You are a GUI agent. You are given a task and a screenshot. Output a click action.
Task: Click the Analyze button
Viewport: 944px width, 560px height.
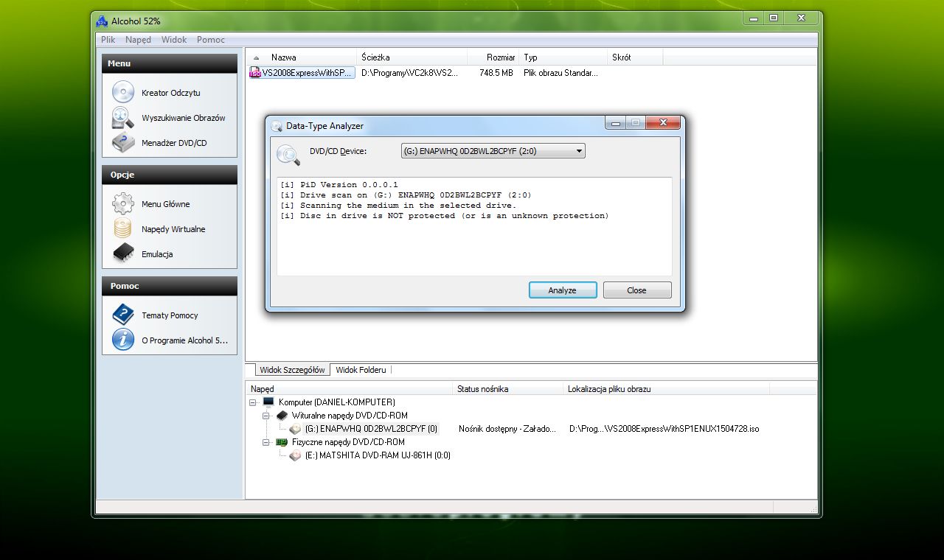[x=563, y=290]
